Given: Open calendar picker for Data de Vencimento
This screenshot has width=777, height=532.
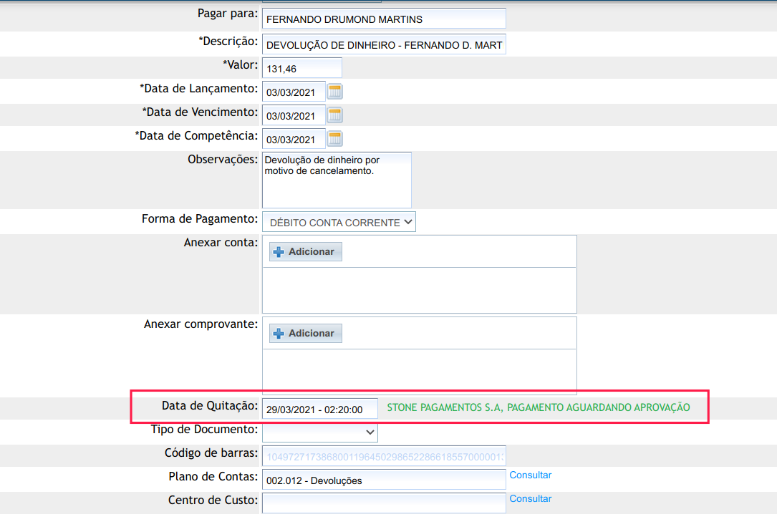Looking at the screenshot, I should tap(335, 115).
